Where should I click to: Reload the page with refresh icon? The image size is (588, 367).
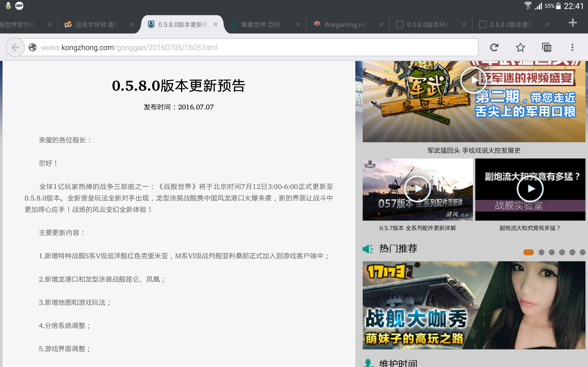point(494,47)
